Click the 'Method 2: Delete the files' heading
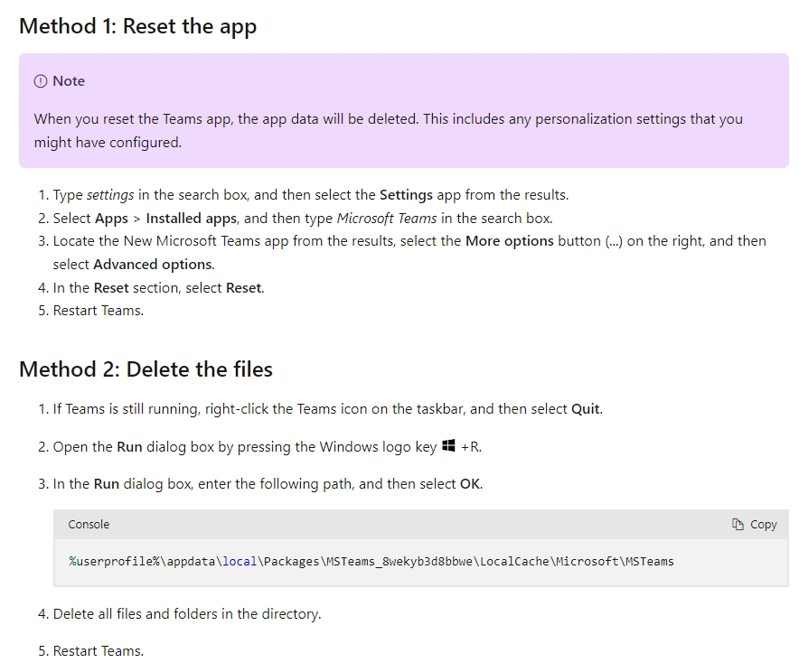The width and height of the screenshot is (799, 672). pyautogui.click(x=146, y=369)
